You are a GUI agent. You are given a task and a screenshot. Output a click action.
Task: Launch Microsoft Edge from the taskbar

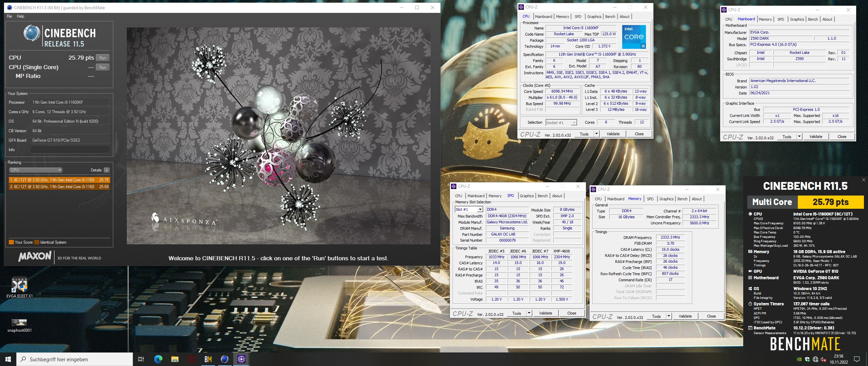click(158, 359)
